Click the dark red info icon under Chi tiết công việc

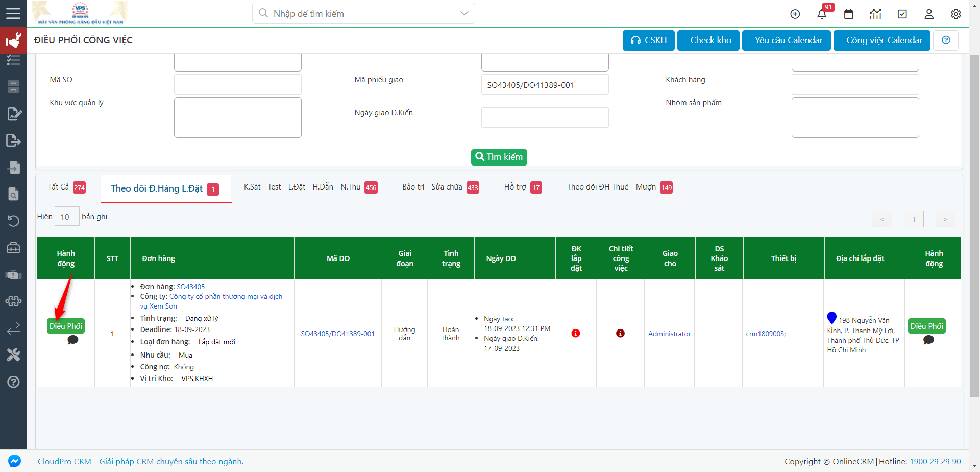tap(620, 333)
